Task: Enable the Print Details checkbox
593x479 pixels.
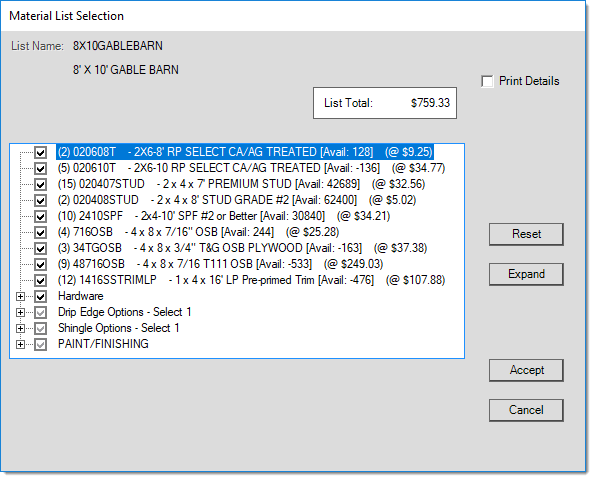Action: pyautogui.click(x=487, y=81)
